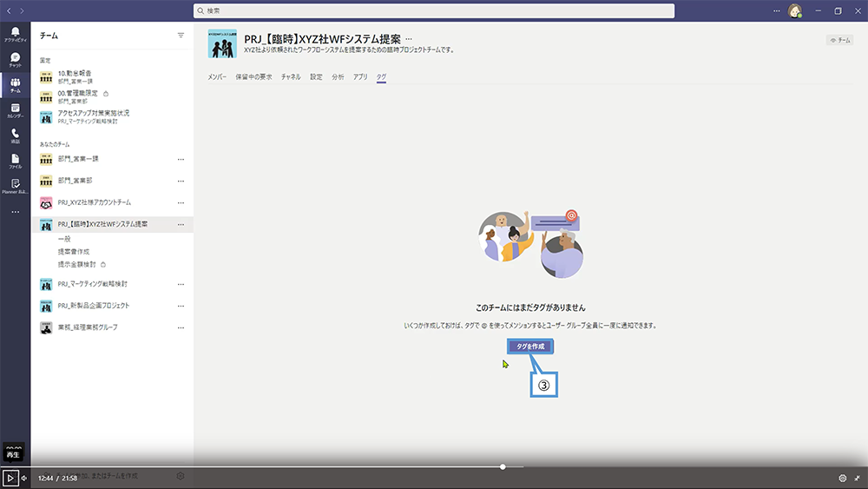Open the settings and more ellipsis in the title bar
This screenshot has width=868, height=489.
pos(777,10)
